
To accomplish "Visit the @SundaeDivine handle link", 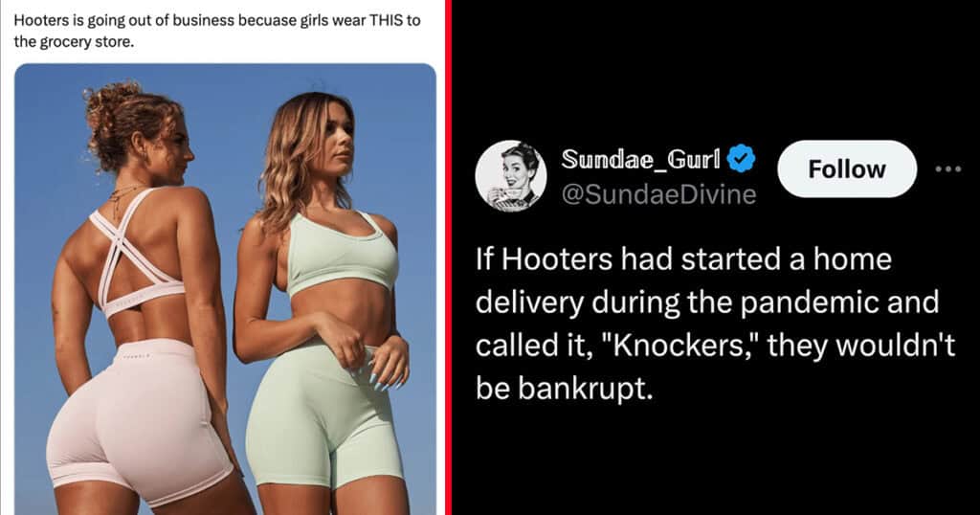I will tap(658, 194).
